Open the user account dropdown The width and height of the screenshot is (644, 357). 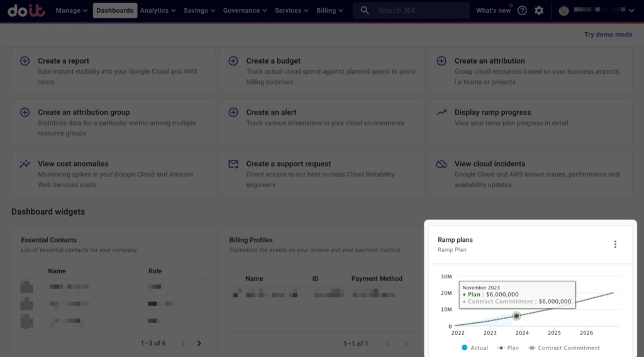[596, 11]
